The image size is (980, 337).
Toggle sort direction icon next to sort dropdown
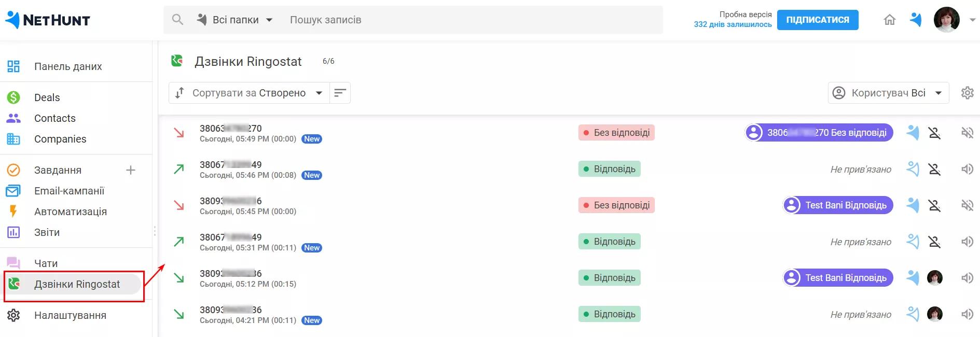[x=340, y=93]
